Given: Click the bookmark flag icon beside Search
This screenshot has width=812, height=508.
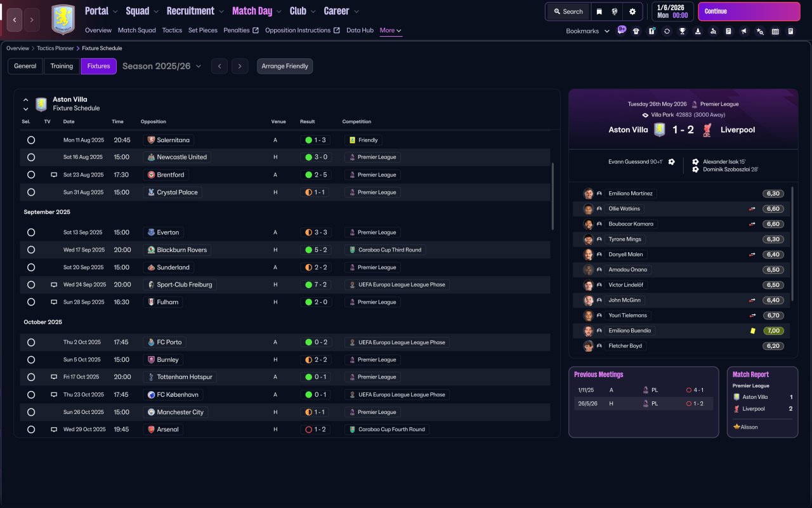Looking at the screenshot, I should click(599, 11).
